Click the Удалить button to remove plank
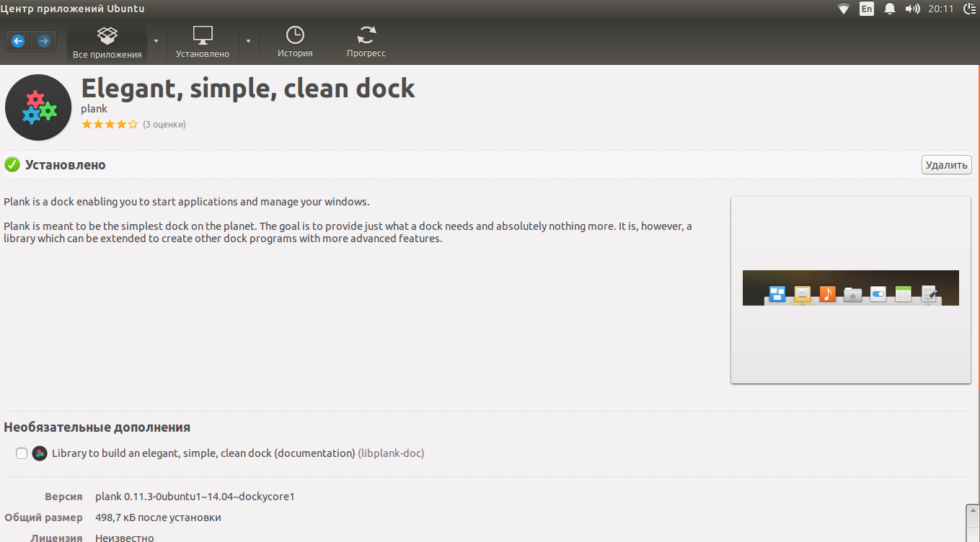Image resolution: width=980 pixels, height=542 pixels. (x=947, y=165)
